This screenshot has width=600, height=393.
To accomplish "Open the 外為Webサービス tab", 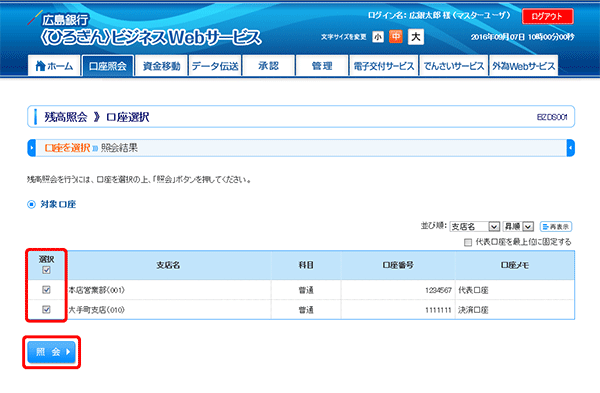I will [523, 66].
